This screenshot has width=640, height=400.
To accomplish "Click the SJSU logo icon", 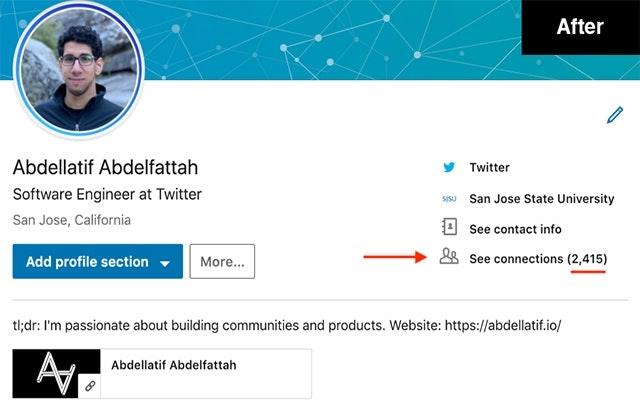I will tap(449, 199).
